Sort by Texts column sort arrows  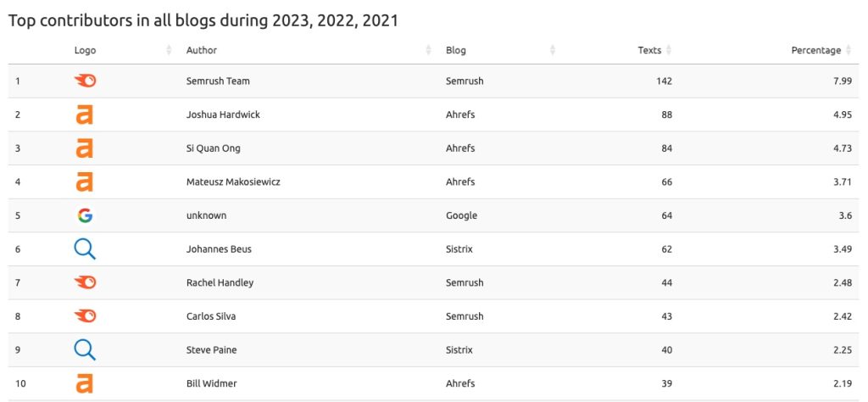point(669,51)
